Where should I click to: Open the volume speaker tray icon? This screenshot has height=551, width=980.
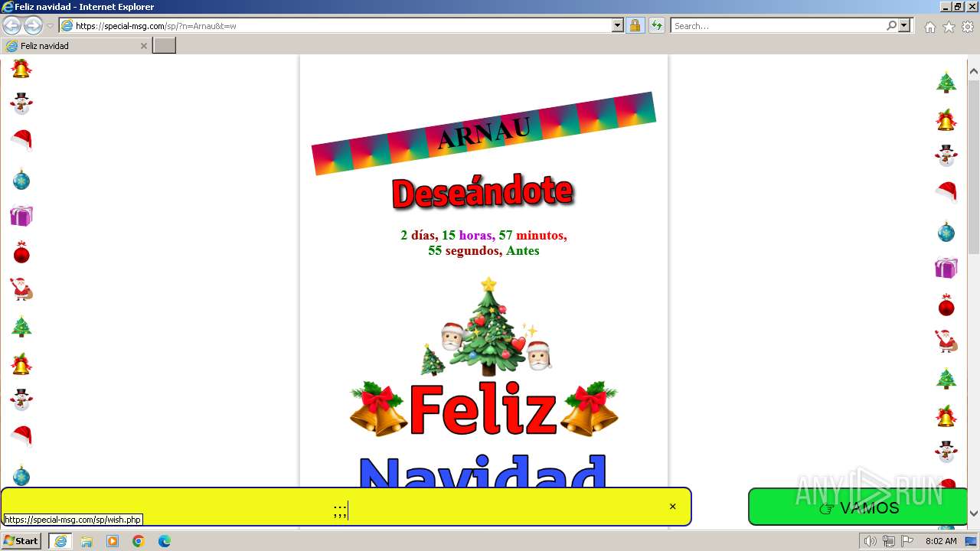870,541
